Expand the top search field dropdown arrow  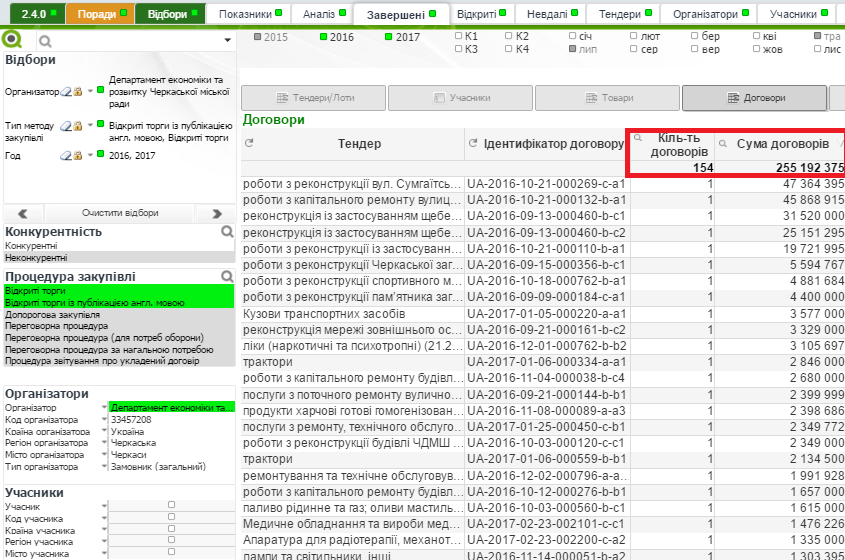pyautogui.click(x=228, y=41)
